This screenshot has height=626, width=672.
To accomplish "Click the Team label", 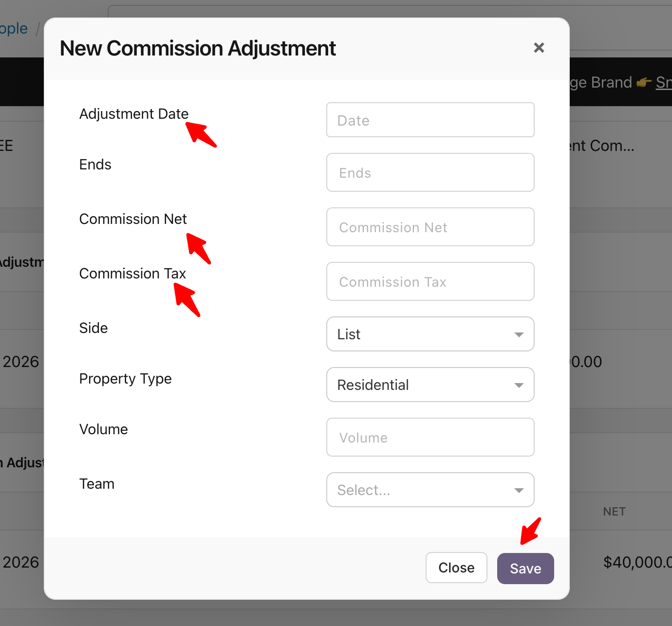I will pos(97,484).
